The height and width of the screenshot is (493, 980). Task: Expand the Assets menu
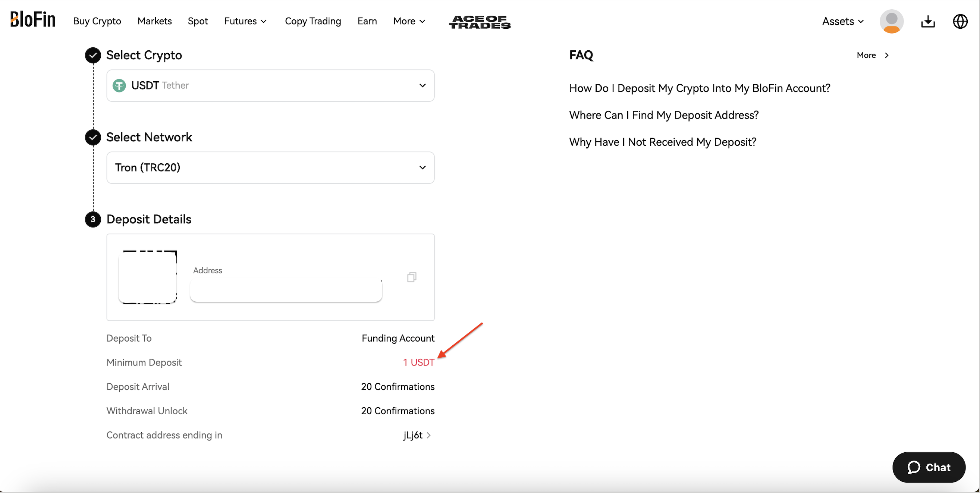click(843, 21)
